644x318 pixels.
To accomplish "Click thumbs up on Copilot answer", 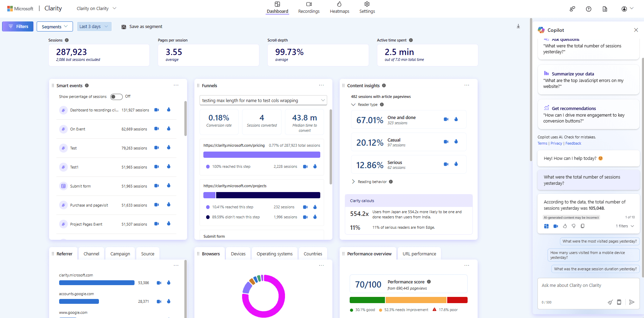I will tap(565, 226).
